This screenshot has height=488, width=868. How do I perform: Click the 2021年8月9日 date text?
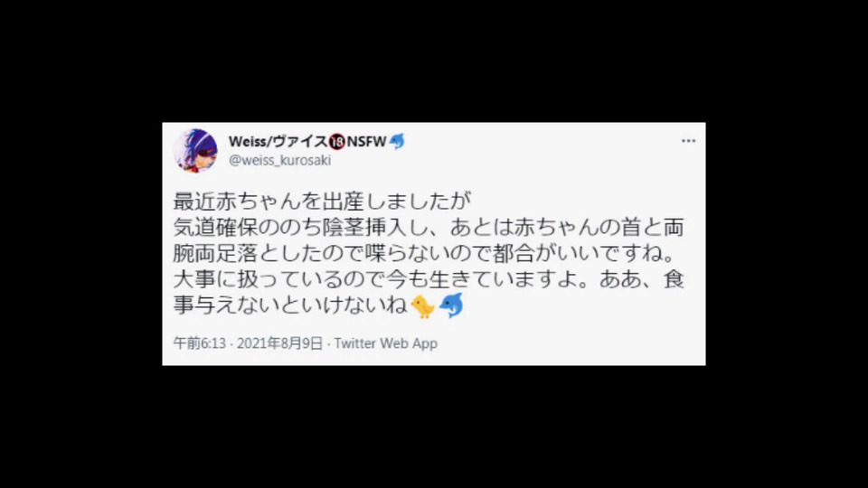tap(279, 343)
